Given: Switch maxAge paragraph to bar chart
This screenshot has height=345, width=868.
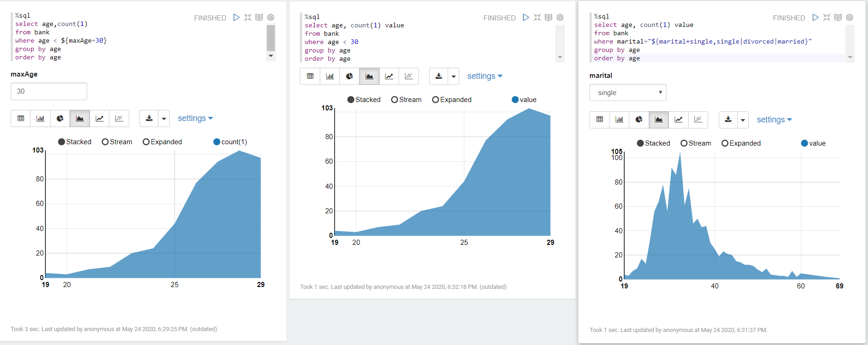Looking at the screenshot, I should point(40,119).
